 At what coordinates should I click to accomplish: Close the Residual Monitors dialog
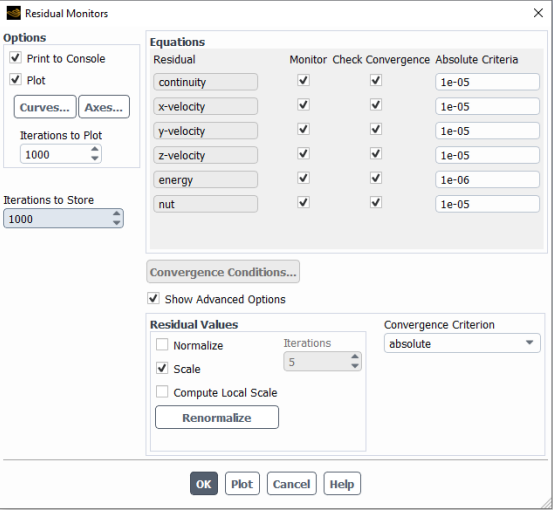tap(538, 13)
